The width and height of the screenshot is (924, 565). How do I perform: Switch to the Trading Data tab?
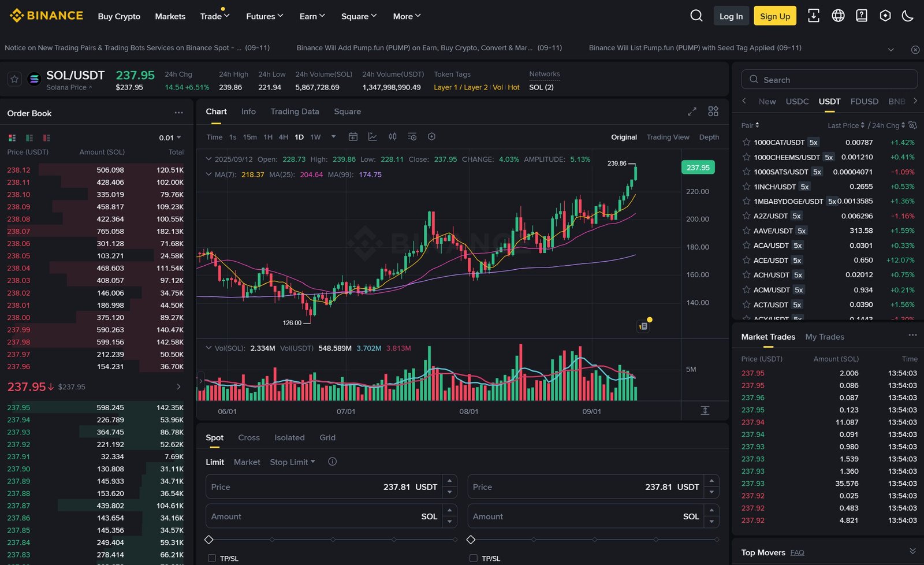[x=295, y=111]
